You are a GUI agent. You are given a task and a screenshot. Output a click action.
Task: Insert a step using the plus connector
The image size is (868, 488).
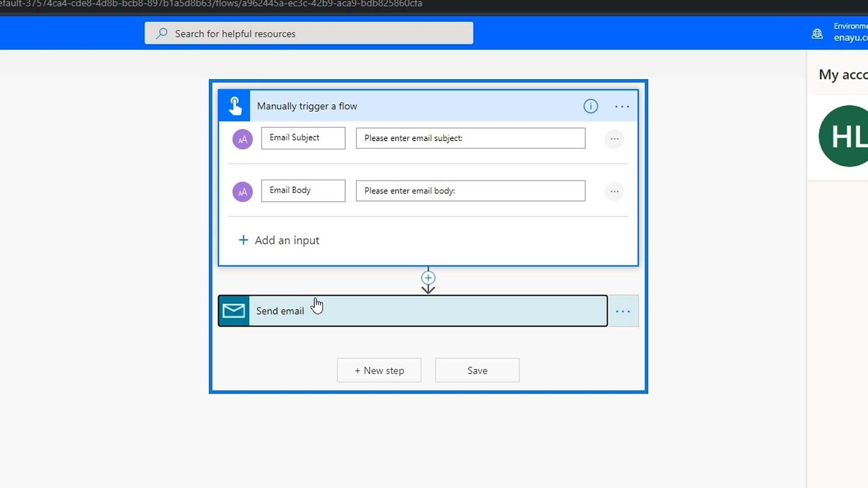tap(428, 278)
